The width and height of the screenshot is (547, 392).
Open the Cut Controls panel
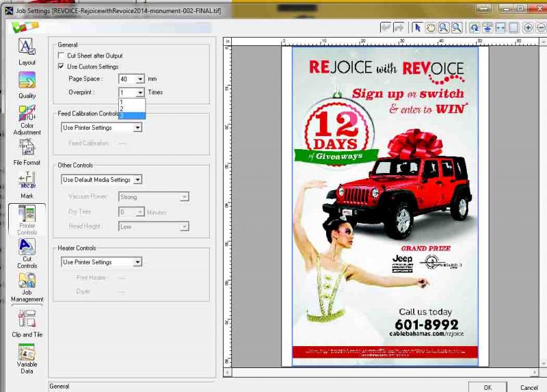pyautogui.click(x=27, y=253)
